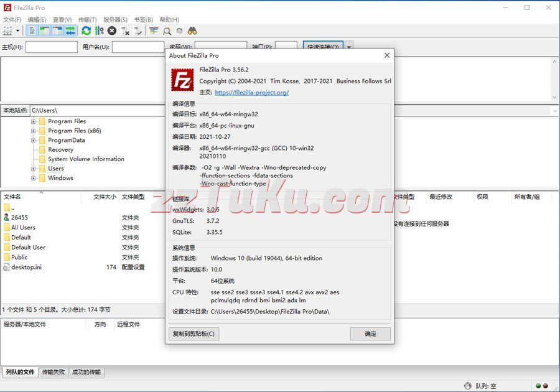Open the Site Manager icon in toolbar
The height and width of the screenshot is (392, 560).
7,30
